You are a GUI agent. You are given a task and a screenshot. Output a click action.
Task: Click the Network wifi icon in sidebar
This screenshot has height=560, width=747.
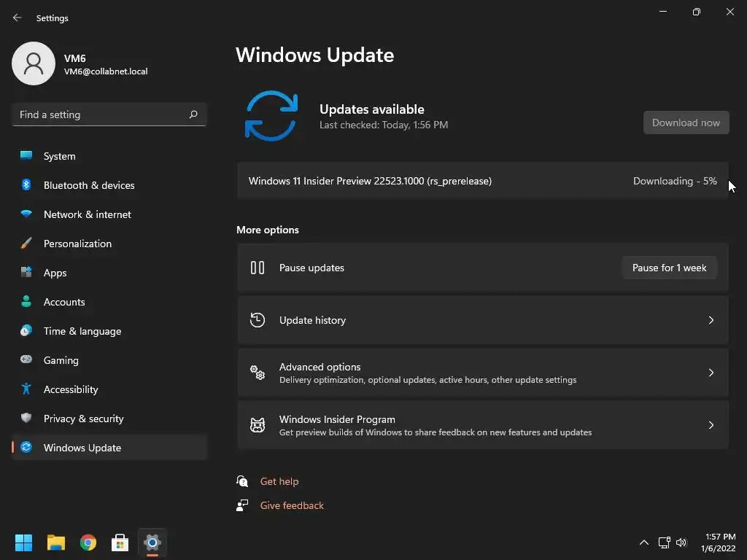26,214
